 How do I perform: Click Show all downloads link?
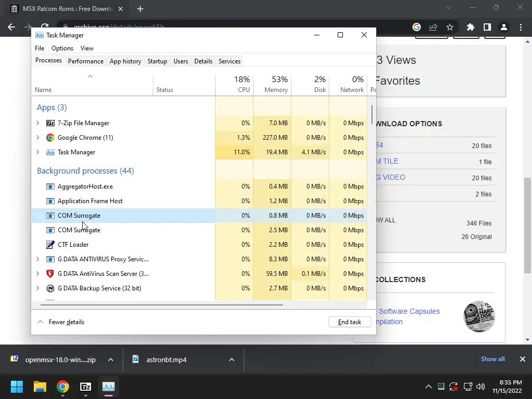[x=493, y=359]
